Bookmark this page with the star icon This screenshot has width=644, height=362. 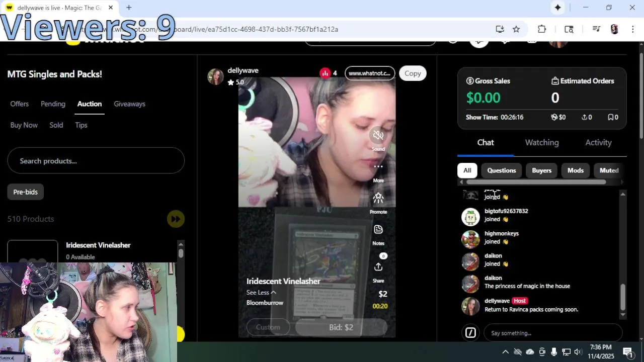[516, 29]
